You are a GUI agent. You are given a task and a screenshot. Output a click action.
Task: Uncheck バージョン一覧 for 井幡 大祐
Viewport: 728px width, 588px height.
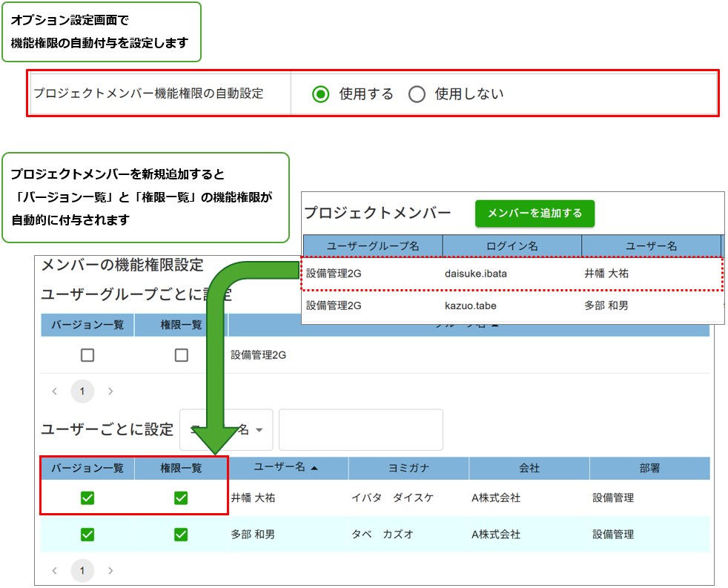click(87, 498)
